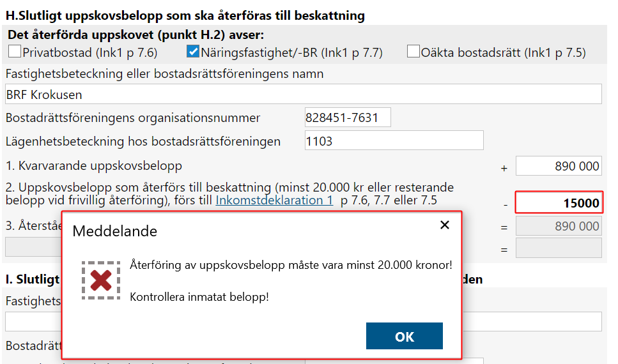Click the organisationsnummer field 828451-7631
The width and height of the screenshot is (618, 364).
(348, 118)
